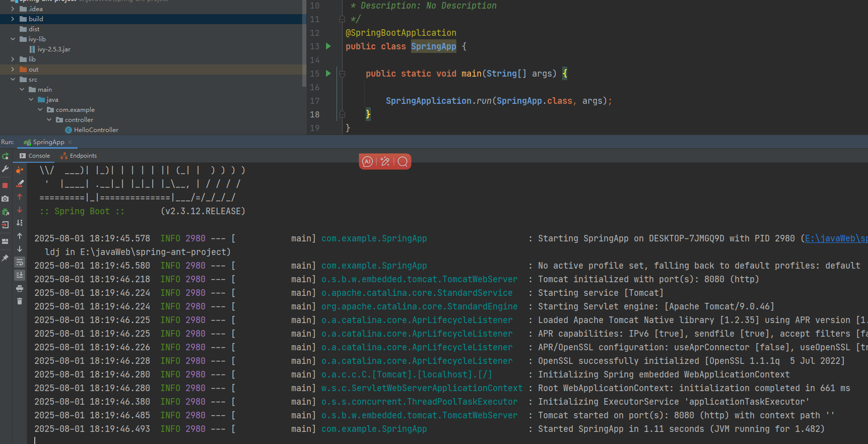The image size is (868, 444).
Task: Collapse the controller package
Action: (x=49, y=120)
